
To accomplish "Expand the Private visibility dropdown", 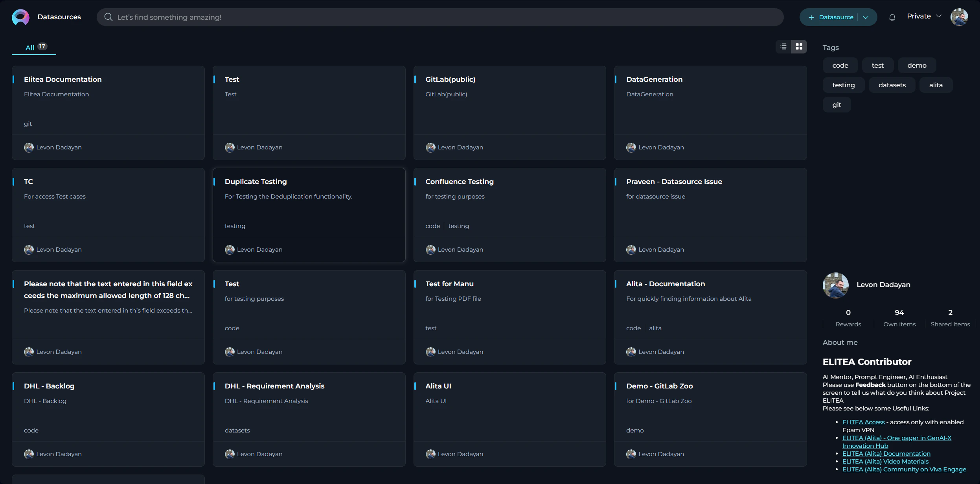I will [923, 16].
